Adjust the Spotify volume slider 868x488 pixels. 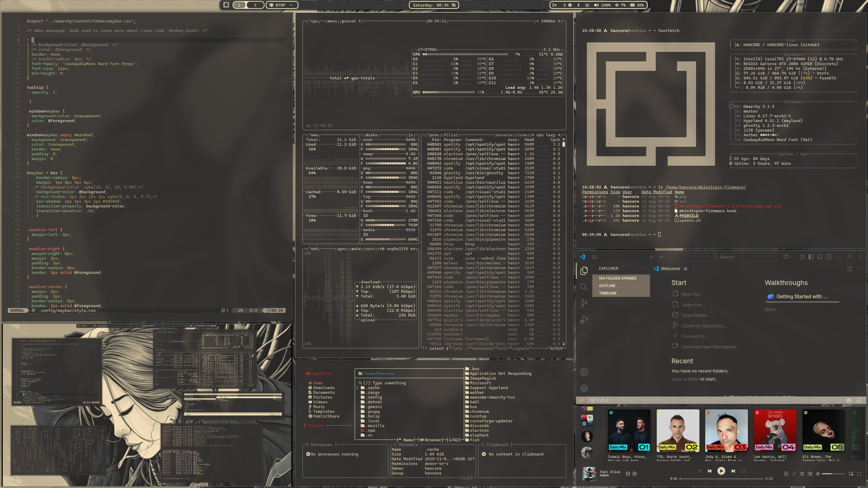point(833,474)
